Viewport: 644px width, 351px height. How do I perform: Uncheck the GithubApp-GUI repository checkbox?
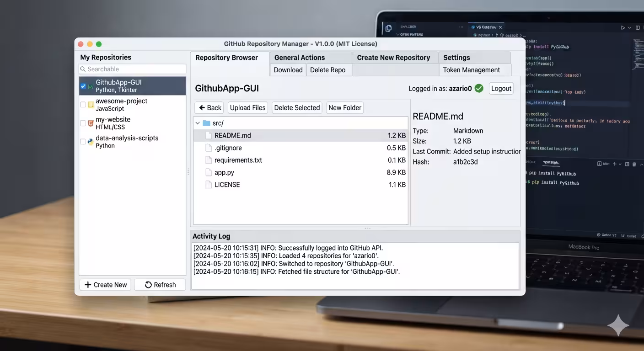pyautogui.click(x=83, y=86)
